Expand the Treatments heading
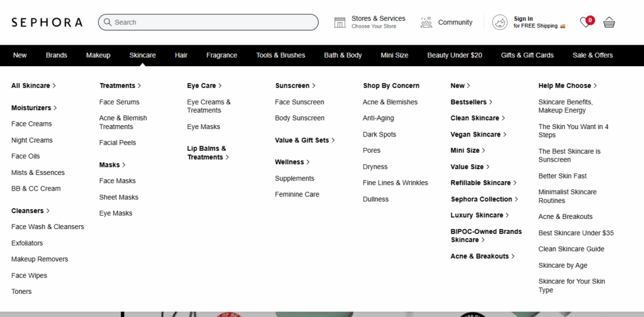Screen dimensions: 644x317 tap(120, 86)
